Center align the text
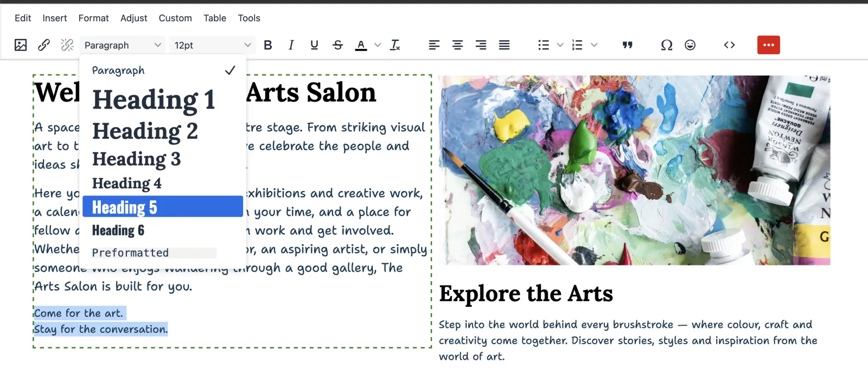This screenshot has height=380, width=868. pyautogui.click(x=457, y=45)
